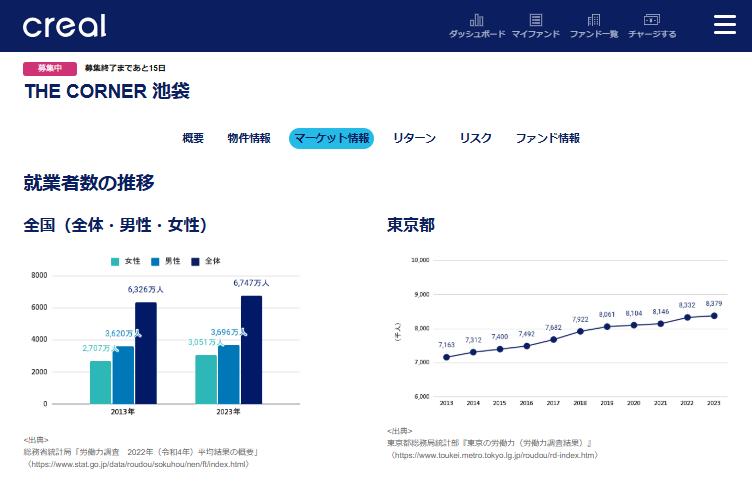Open the hamburger menu
The width and height of the screenshot is (752, 483).
(725, 24)
